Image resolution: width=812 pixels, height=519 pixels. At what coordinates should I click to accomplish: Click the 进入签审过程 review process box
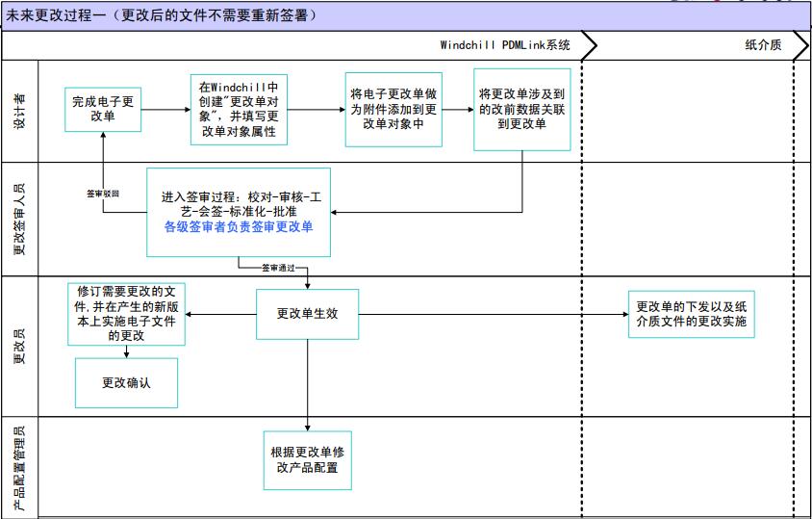coord(238,212)
